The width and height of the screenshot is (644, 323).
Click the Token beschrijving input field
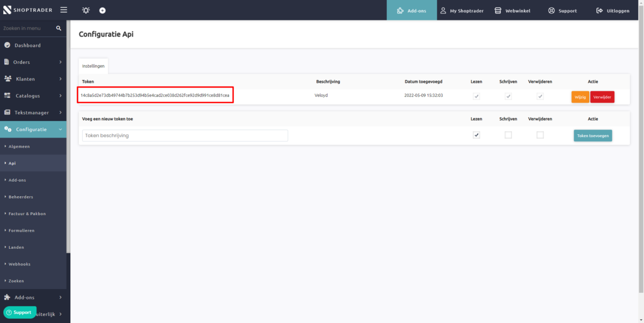click(x=185, y=135)
